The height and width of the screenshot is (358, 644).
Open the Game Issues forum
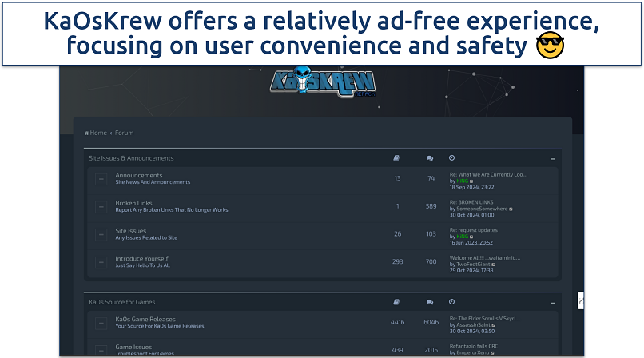click(x=133, y=347)
